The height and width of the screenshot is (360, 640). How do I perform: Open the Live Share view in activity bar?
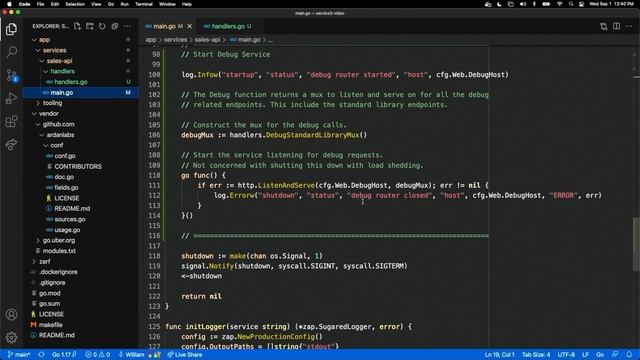tap(11, 144)
